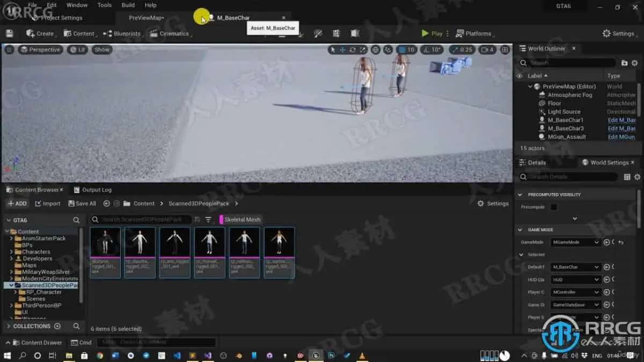Open the Default Pawn M_BaseChar dropdown
This screenshot has height=362, width=644.
click(575, 267)
